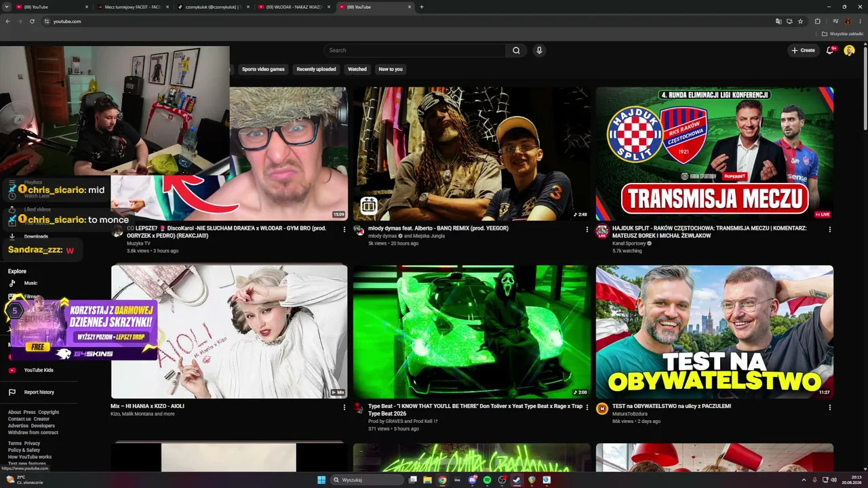The width and height of the screenshot is (868, 488).
Task: Open the YouTube account avatar menu
Action: (849, 50)
